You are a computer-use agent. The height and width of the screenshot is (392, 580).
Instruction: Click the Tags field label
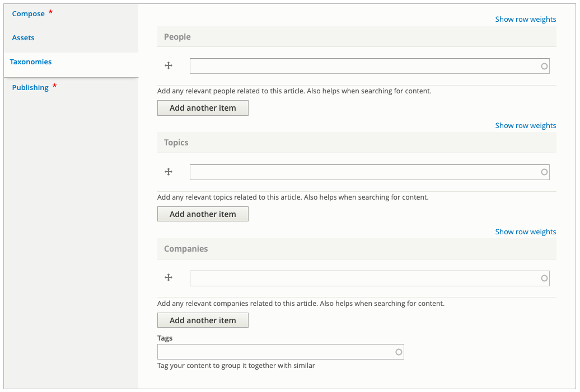coord(165,338)
